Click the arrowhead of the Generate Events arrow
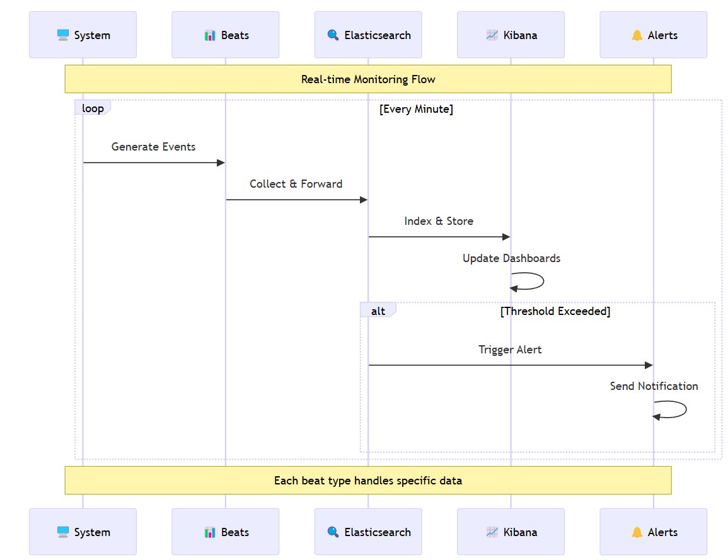 221,163
